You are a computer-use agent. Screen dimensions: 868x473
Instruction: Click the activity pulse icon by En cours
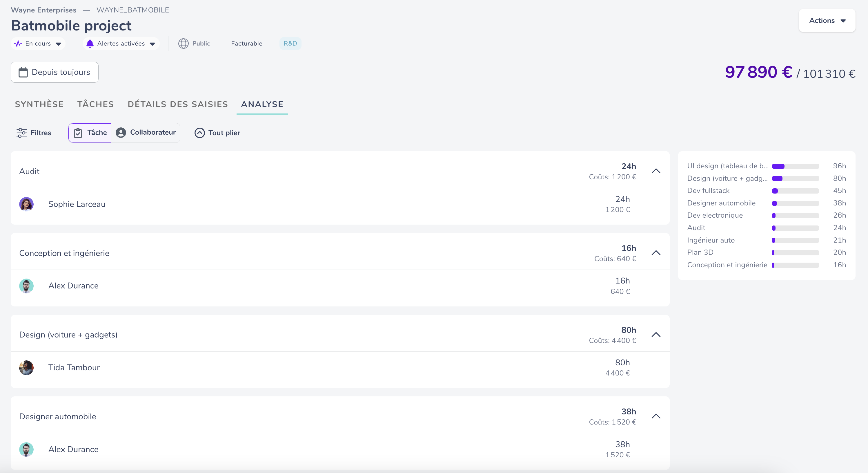pos(18,44)
